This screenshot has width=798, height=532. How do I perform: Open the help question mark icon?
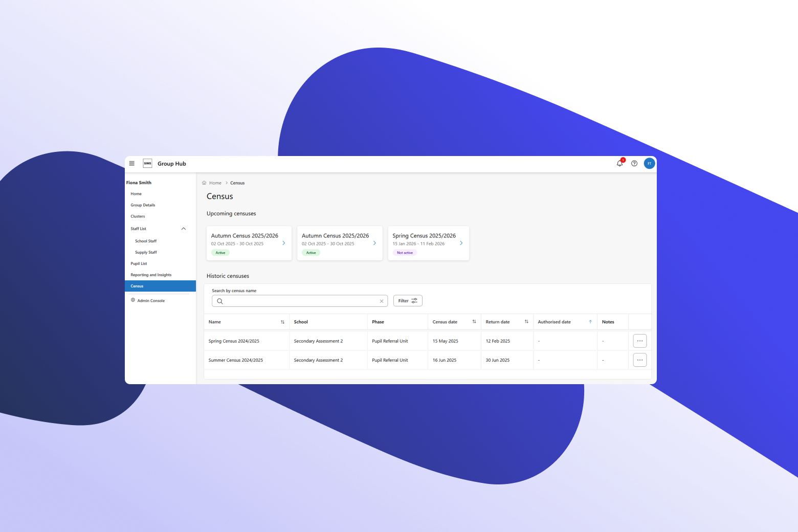[634, 164]
